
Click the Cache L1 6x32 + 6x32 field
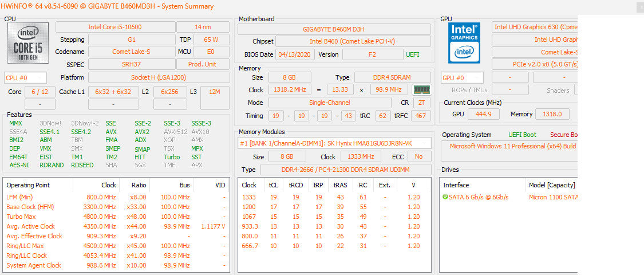[x=113, y=92]
